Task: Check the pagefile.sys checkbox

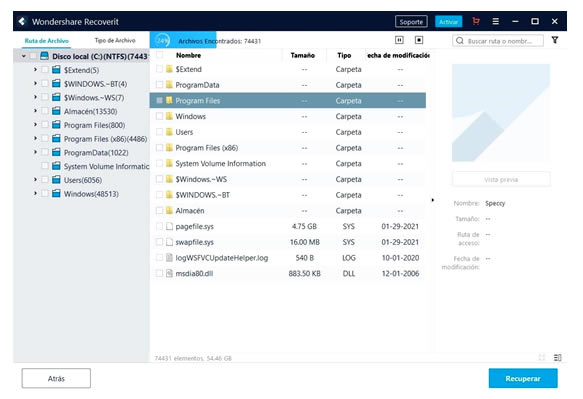Action: tap(159, 226)
